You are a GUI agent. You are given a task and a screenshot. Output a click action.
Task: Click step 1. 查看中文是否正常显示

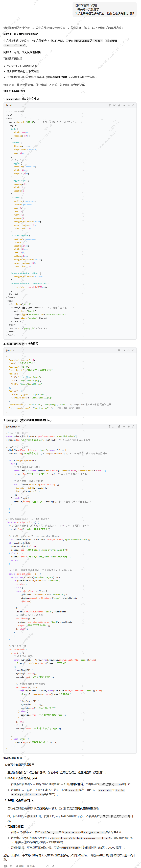(21, 765)
